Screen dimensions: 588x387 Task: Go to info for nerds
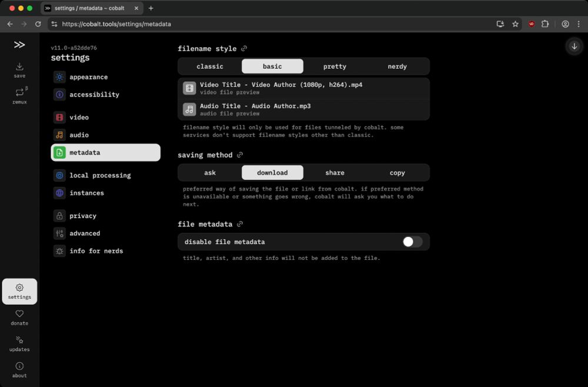[106, 251]
